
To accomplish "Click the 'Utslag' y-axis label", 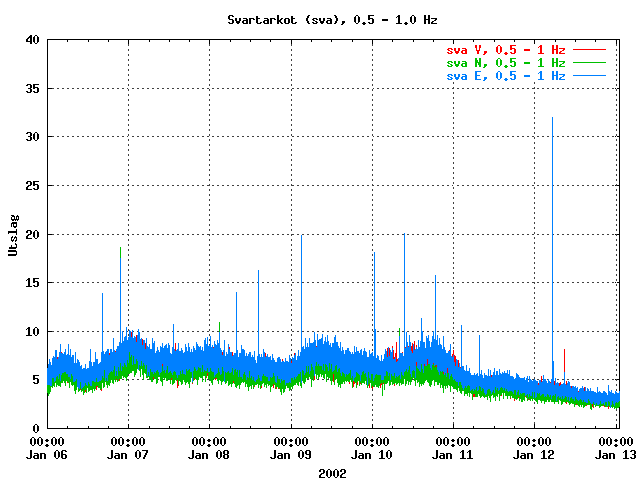I will coord(14,234).
